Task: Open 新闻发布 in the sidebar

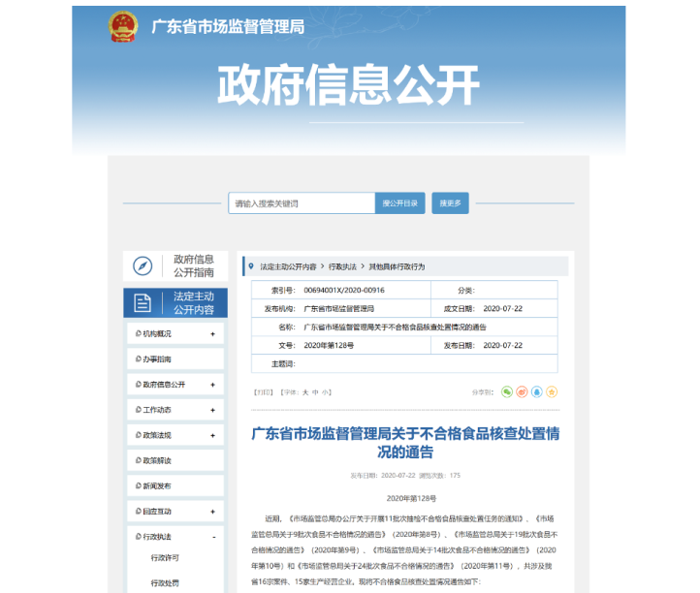Action: click(157, 485)
